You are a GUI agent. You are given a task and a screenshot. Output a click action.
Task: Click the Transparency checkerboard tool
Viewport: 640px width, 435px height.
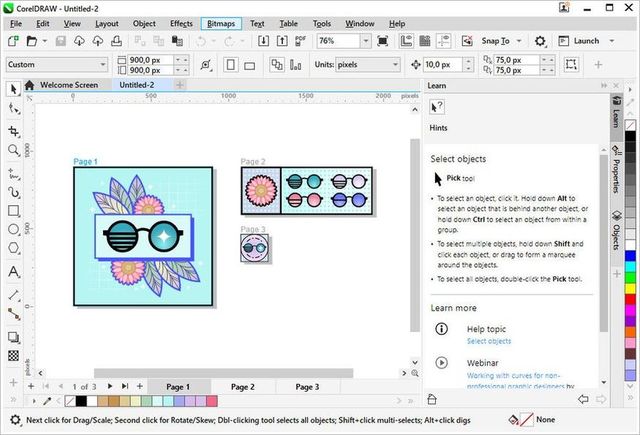pyautogui.click(x=14, y=355)
